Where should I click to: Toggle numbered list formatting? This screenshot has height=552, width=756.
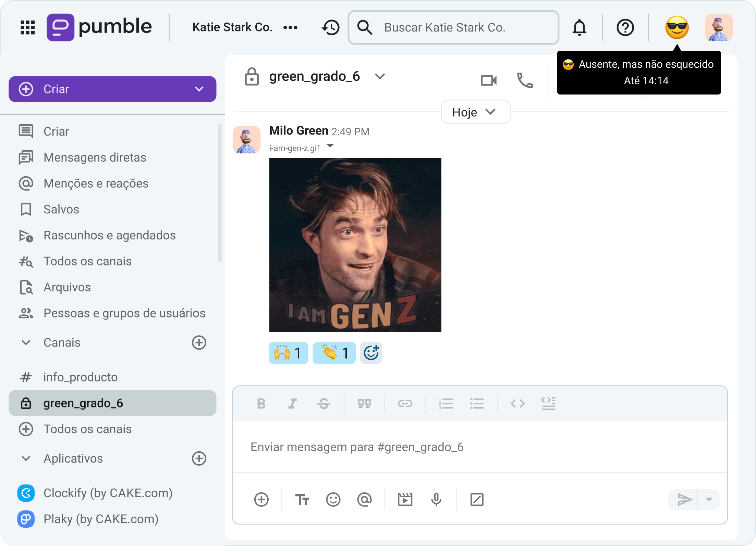click(x=446, y=404)
